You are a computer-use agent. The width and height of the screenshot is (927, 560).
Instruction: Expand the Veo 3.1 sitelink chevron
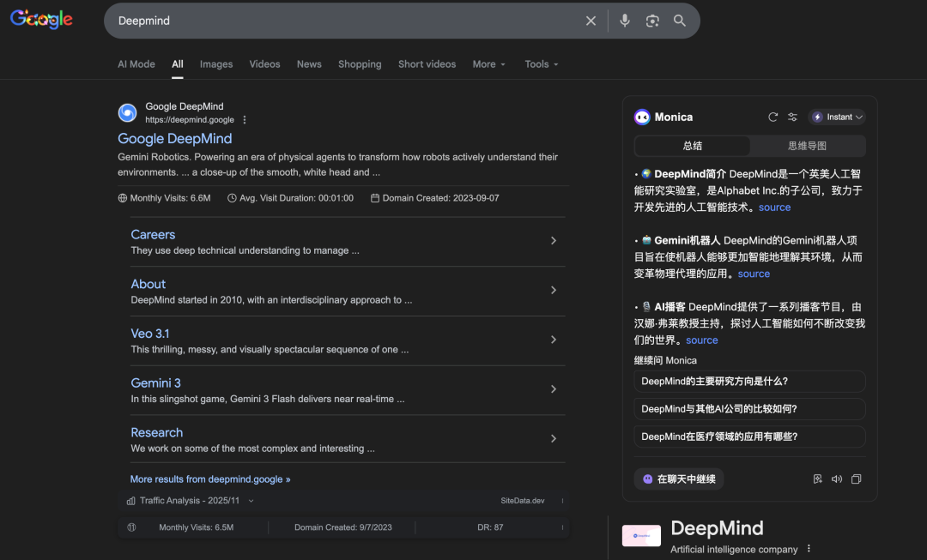[x=554, y=340]
